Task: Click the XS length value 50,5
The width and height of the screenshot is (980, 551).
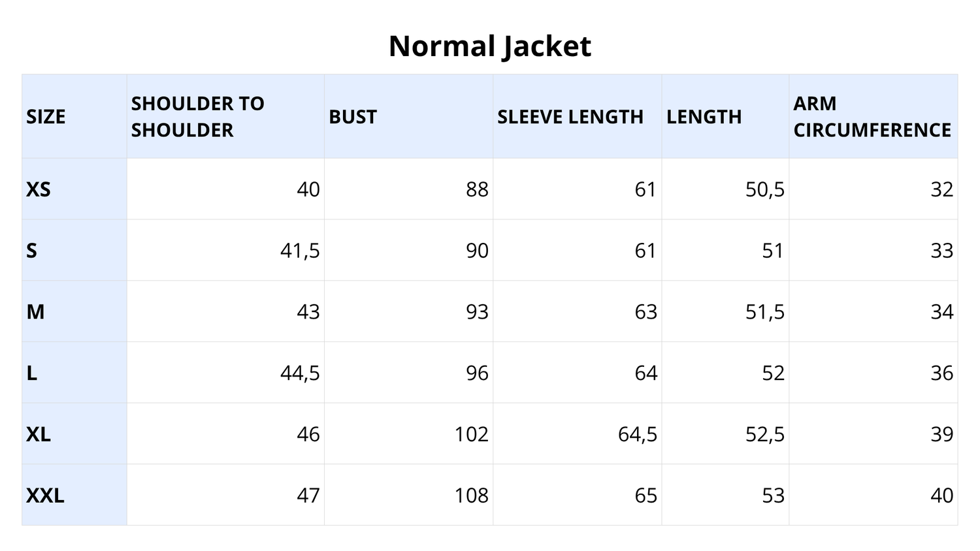Action: coord(764,189)
